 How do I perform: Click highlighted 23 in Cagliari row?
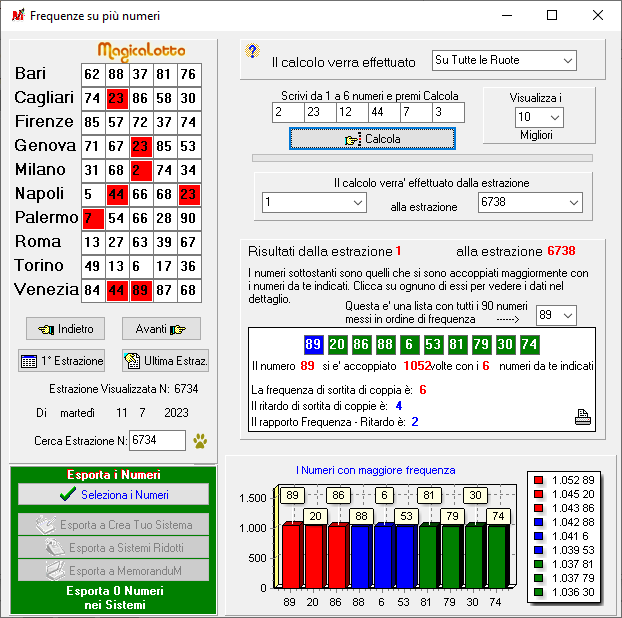coord(117,98)
